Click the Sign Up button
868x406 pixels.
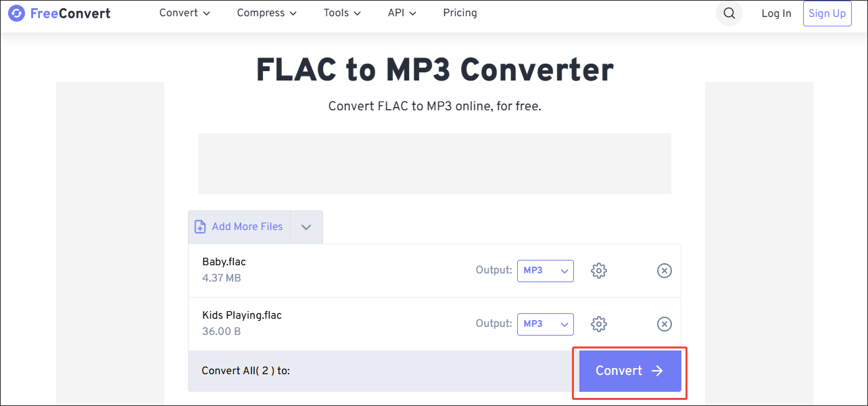827,13
